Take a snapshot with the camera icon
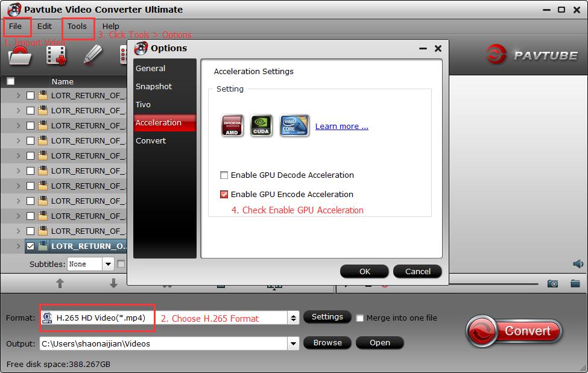 point(552,284)
